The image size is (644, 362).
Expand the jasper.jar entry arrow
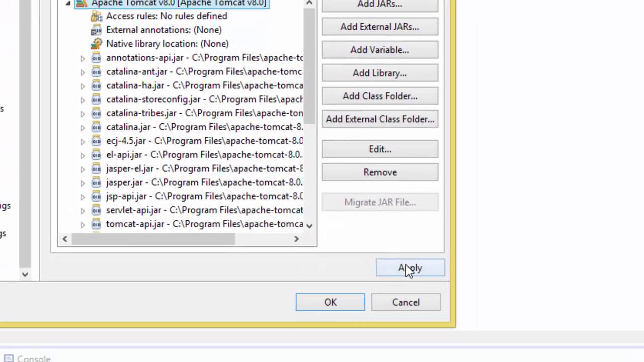[83, 183]
